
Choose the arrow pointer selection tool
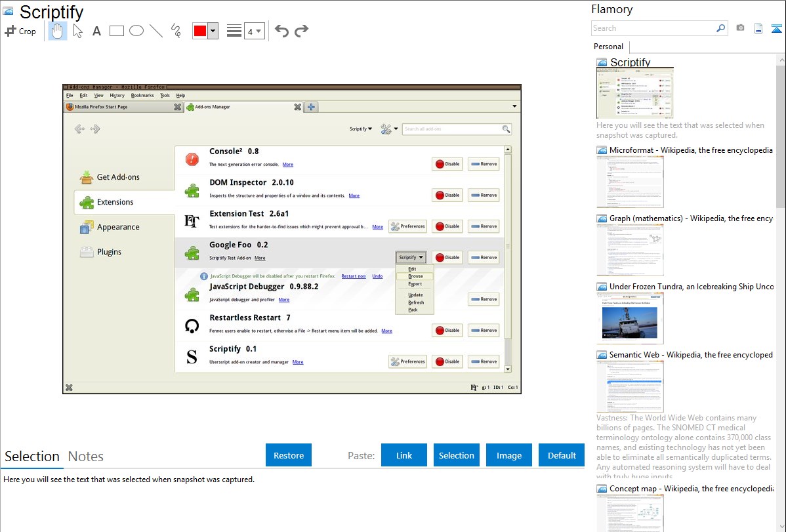[x=77, y=31]
